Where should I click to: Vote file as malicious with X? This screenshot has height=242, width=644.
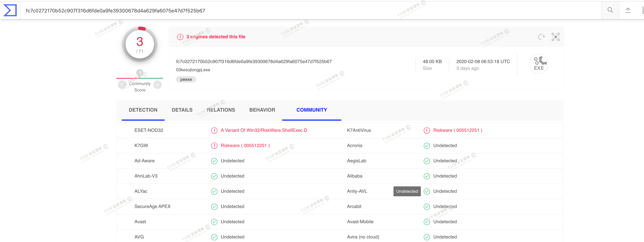click(x=122, y=85)
